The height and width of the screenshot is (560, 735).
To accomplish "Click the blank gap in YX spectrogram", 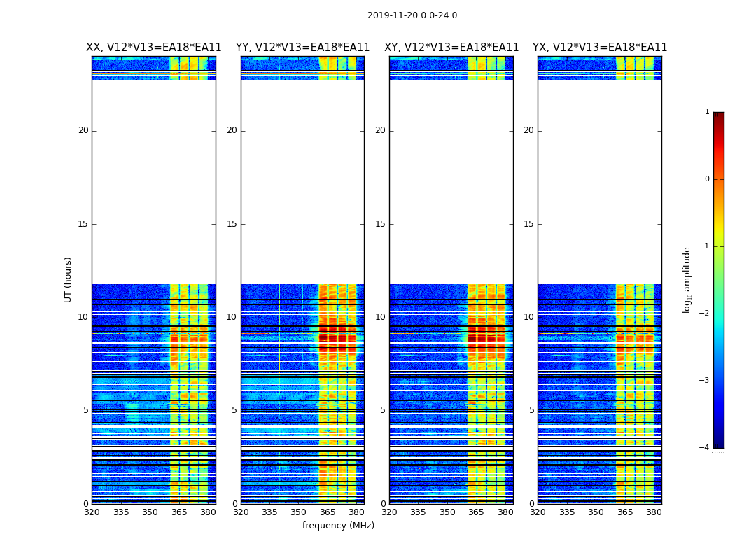I will (x=600, y=181).
